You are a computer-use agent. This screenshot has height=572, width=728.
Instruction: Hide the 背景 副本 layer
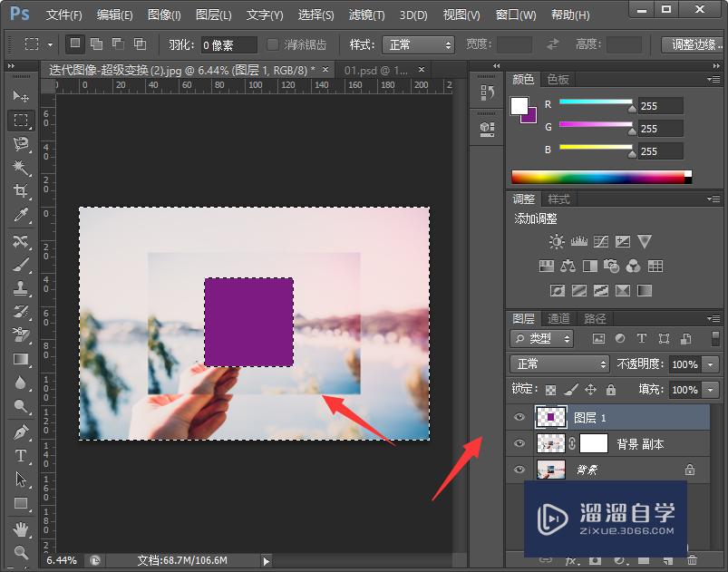click(x=519, y=443)
